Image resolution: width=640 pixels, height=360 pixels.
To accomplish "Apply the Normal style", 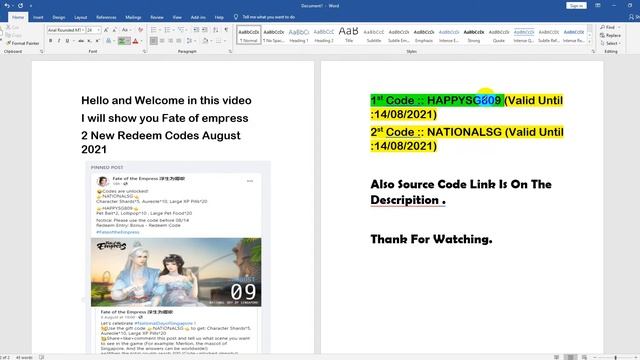I will pos(249,35).
